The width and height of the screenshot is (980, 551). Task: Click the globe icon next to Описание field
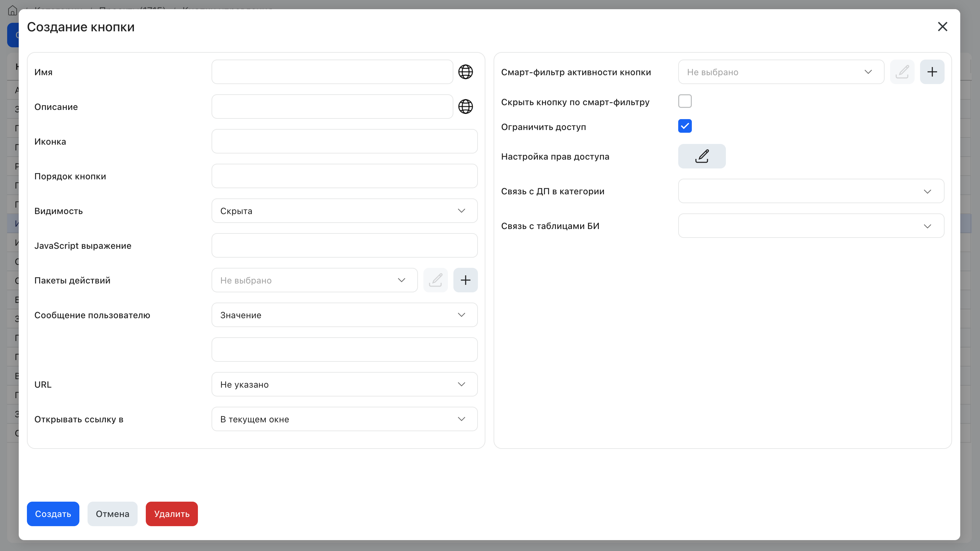point(465,107)
